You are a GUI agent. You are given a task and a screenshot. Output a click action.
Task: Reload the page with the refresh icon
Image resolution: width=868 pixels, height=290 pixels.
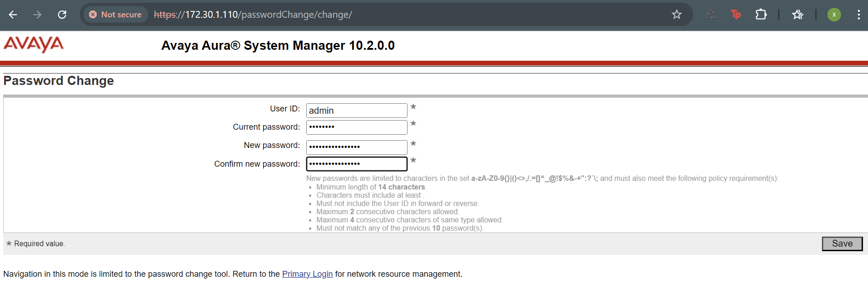click(x=62, y=15)
